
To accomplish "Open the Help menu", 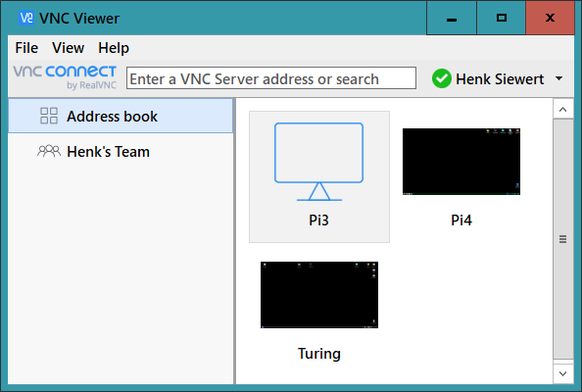I will pos(114,48).
